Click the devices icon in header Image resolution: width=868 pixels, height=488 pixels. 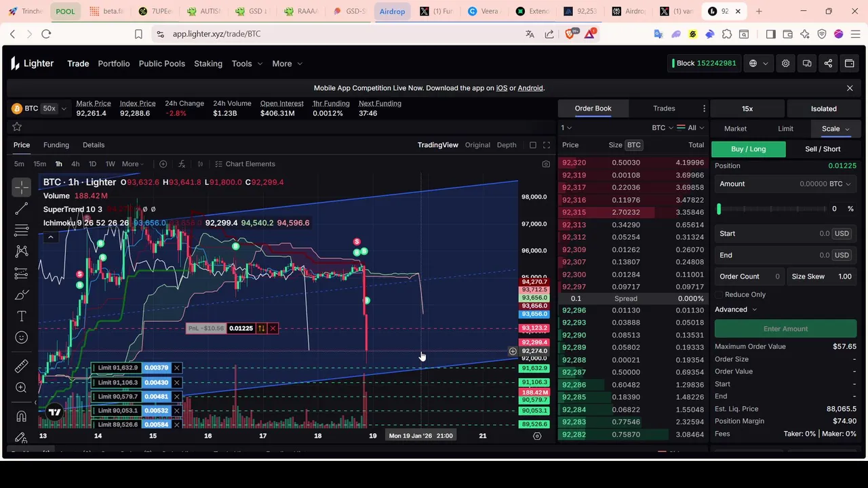pos(807,64)
